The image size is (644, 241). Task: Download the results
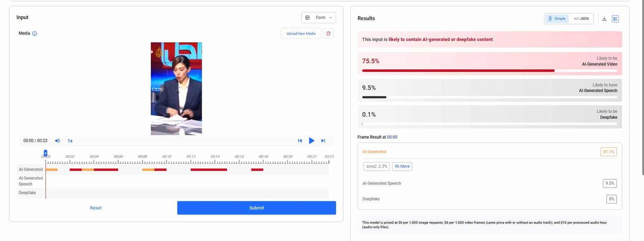point(604,19)
